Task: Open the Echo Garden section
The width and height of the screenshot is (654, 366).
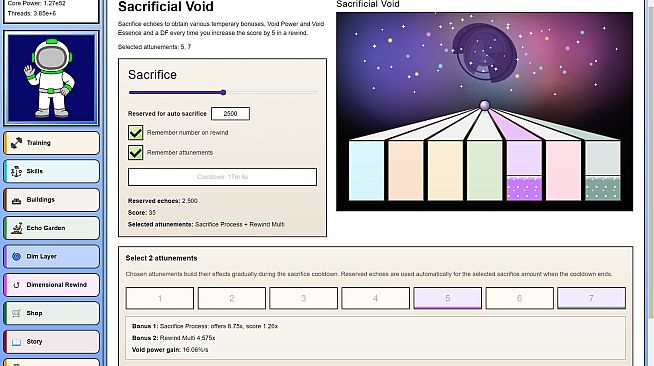Action: click(52, 228)
